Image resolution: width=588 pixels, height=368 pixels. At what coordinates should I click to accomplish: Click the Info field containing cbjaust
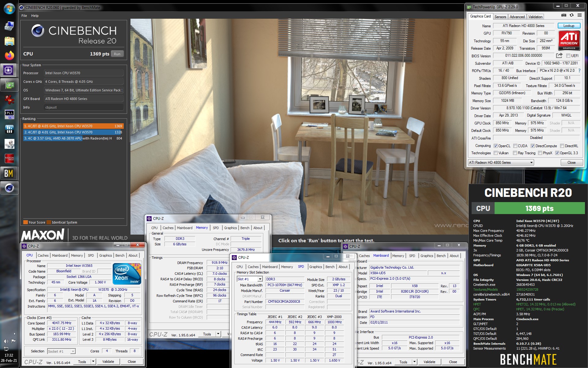coord(84,107)
